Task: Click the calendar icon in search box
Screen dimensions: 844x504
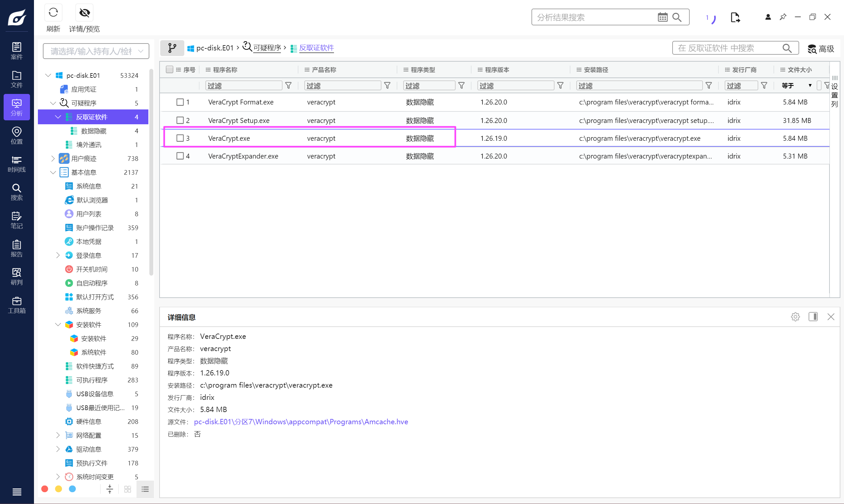Action: 662,17
